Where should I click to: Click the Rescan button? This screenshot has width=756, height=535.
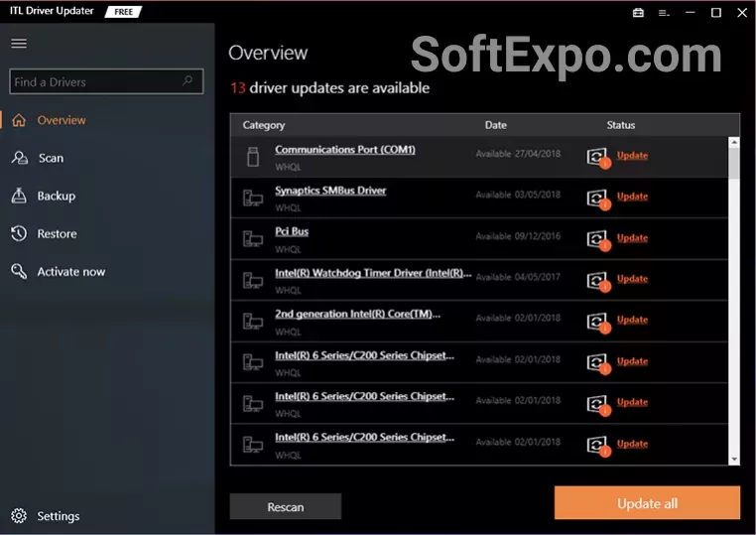[x=285, y=506]
